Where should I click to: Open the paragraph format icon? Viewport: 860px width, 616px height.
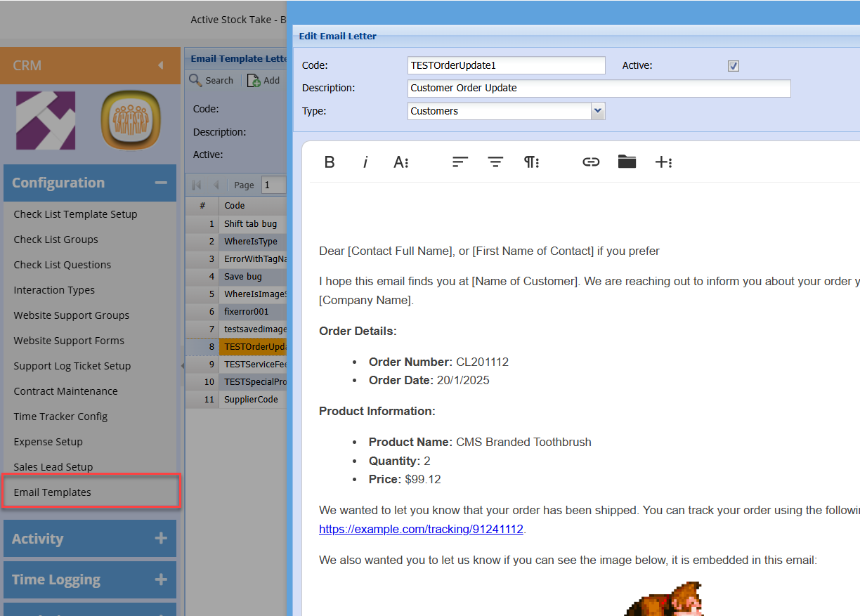click(532, 162)
